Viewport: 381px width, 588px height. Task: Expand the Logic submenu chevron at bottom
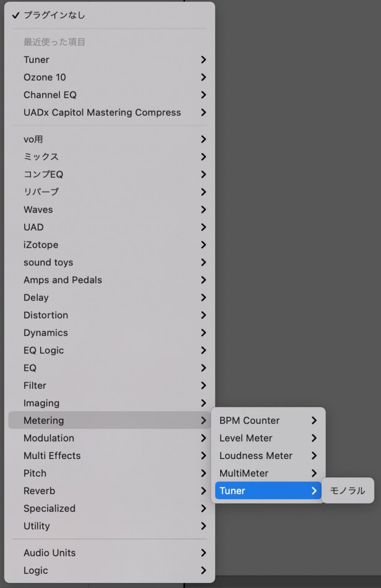click(x=203, y=571)
